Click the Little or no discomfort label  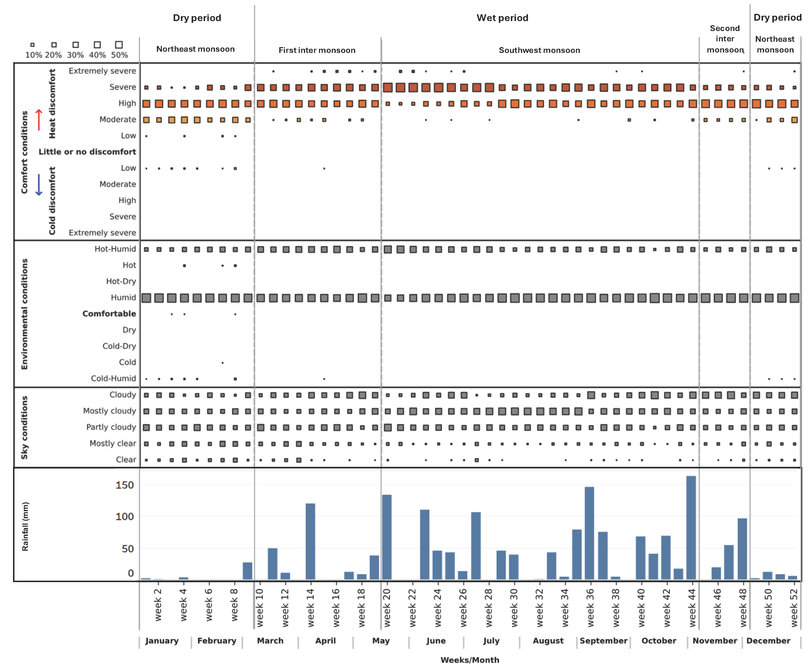pyautogui.click(x=87, y=152)
